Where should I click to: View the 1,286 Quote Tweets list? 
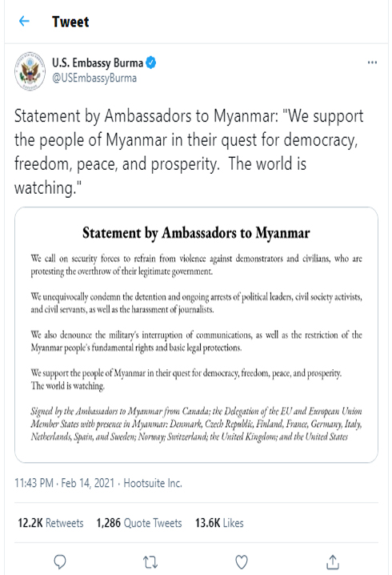click(139, 523)
